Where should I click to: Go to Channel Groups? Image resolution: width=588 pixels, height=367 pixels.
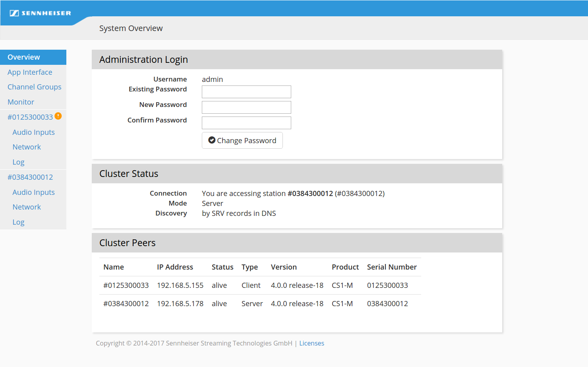coord(34,87)
